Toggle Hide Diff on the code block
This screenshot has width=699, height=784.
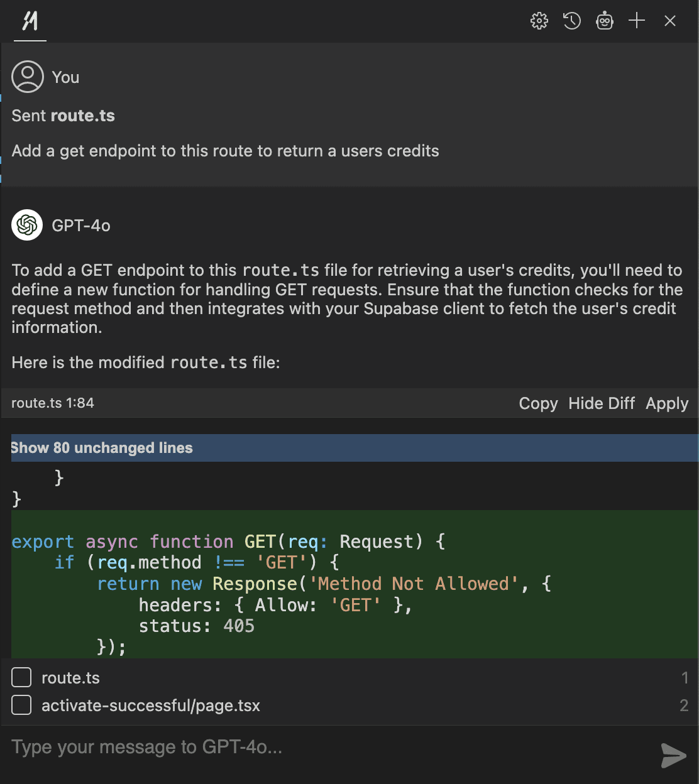[601, 403]
